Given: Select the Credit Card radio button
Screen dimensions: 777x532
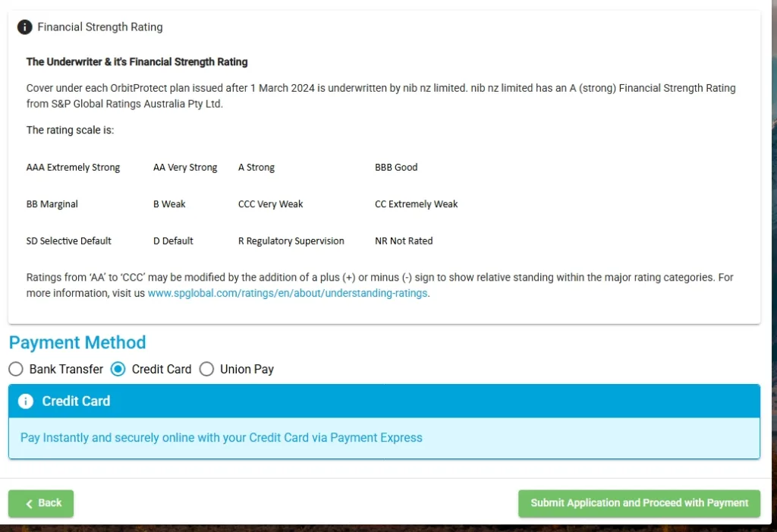Looking at the screenshot, I should click(118, 369).
